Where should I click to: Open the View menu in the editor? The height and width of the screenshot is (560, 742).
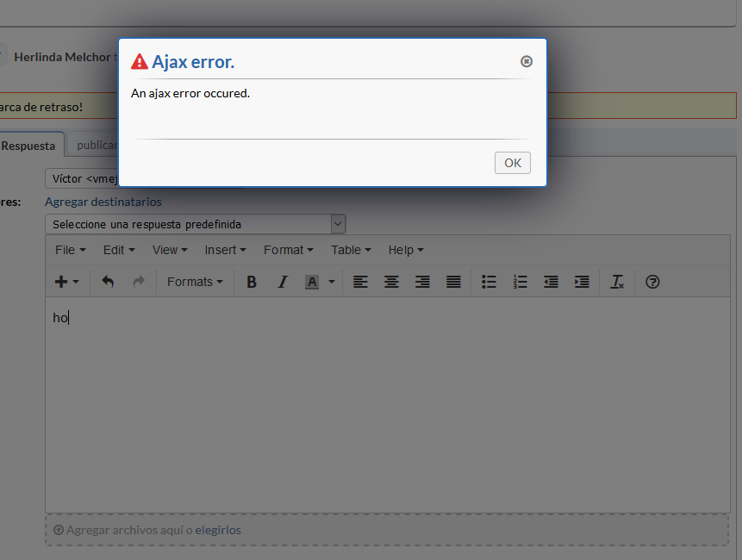point(170,250)
